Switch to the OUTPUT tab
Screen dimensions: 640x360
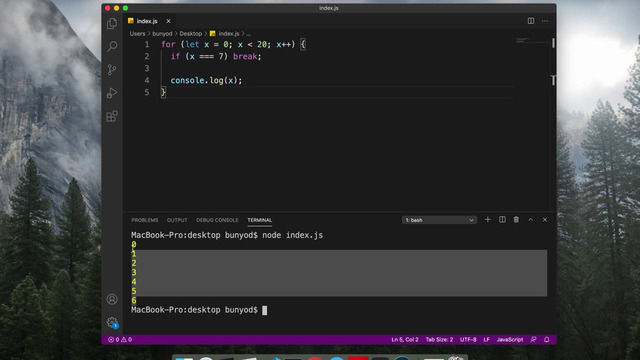(x=177, y=220)
